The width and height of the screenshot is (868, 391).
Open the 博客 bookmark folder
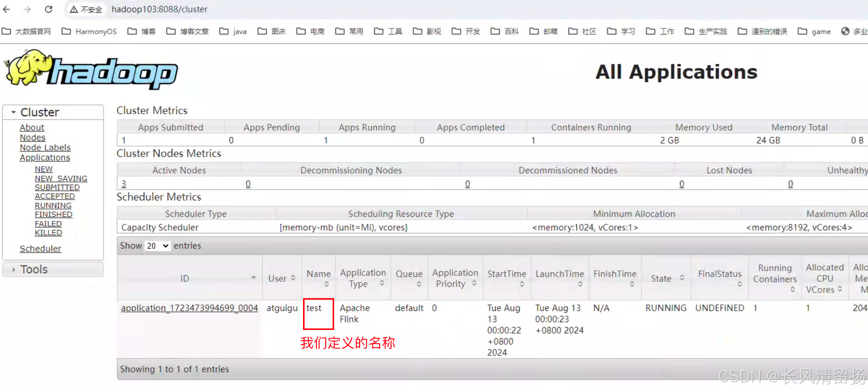(x=141, y=31)
